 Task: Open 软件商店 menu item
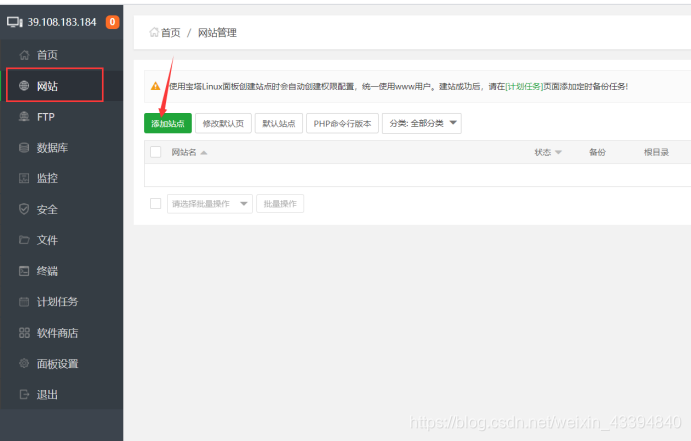62,333
